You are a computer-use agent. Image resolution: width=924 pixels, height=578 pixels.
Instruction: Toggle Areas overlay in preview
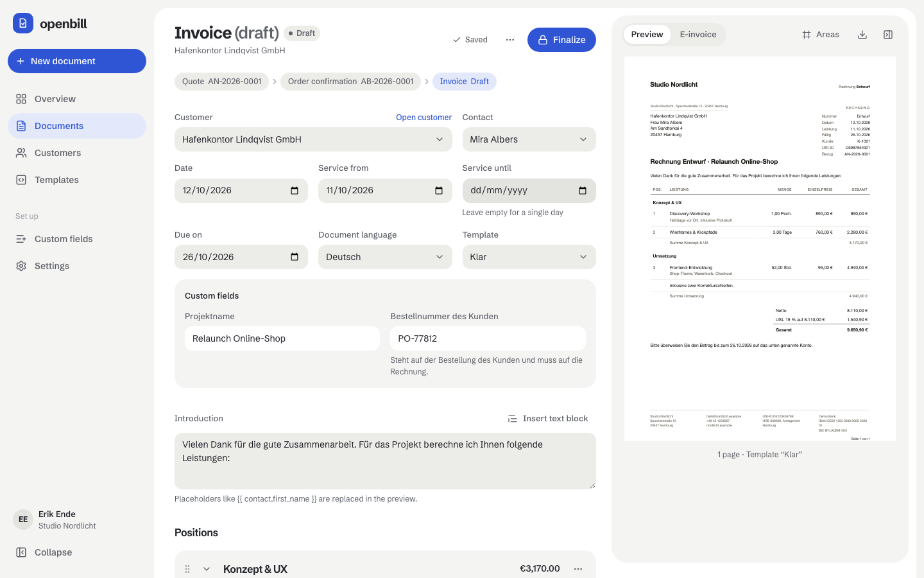(821, 35)
